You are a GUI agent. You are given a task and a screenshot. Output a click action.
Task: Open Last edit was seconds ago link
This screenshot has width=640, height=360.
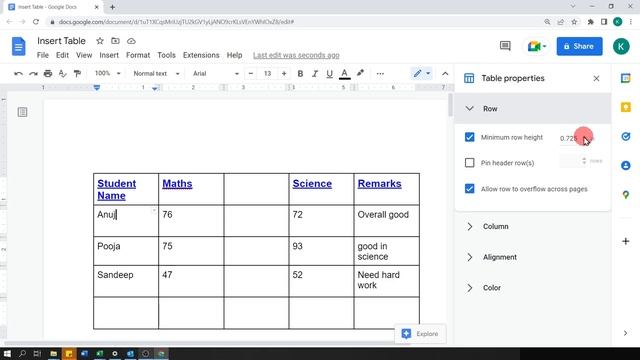pyautogui.click(x=296, y=55)
